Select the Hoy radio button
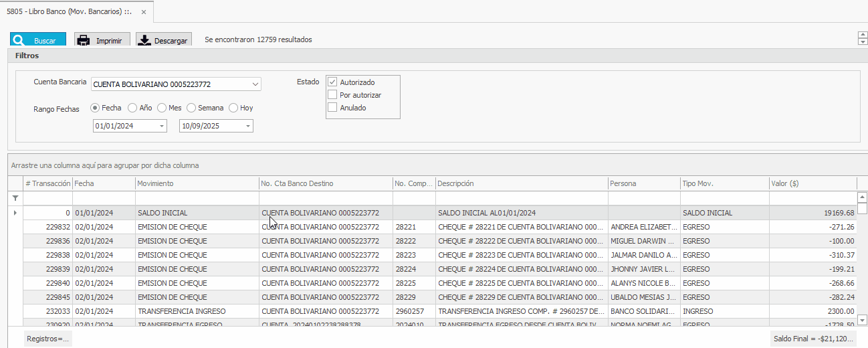Screen dimensions: 868x348 click(233, 108)
